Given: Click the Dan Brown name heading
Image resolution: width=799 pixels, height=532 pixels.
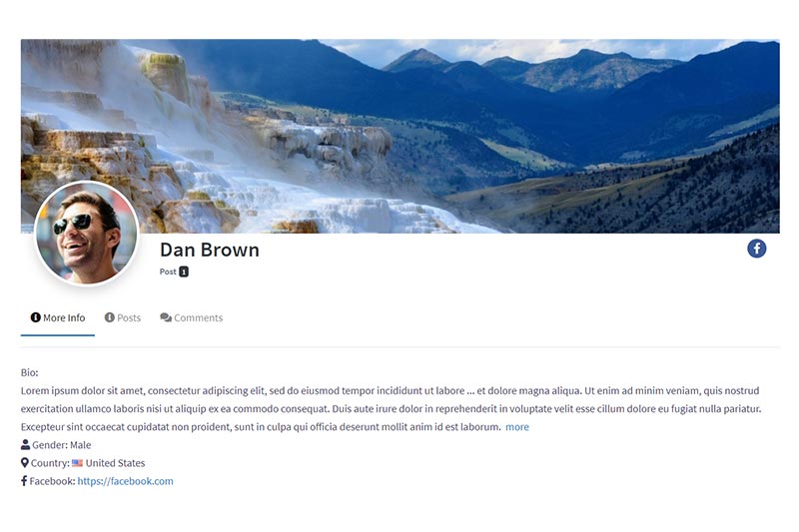Looking at the screenshot, I should (210, 250).
